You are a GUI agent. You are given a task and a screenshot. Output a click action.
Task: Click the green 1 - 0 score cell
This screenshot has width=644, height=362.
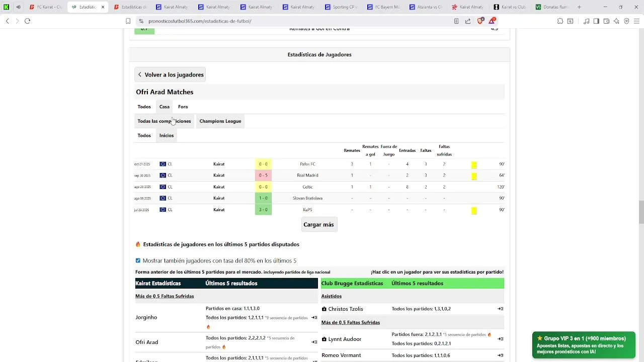coord(263,198)
